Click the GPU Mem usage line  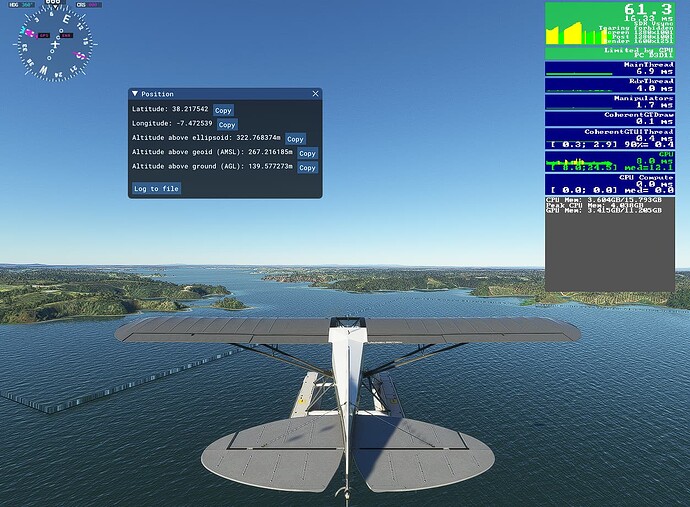pos(603,210)
